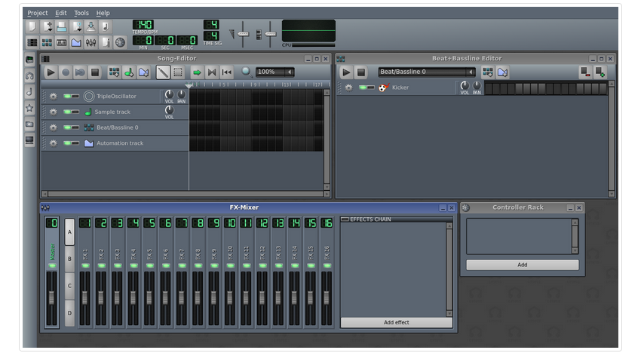644x353 pixels.
Task: Play the song in Song-Editor
Action: coord(51,72)
